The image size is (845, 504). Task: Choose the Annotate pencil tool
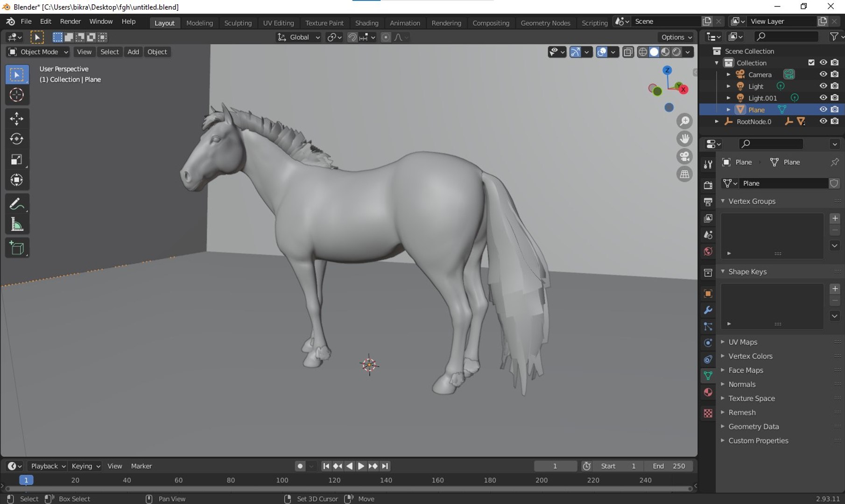point(17,204)
